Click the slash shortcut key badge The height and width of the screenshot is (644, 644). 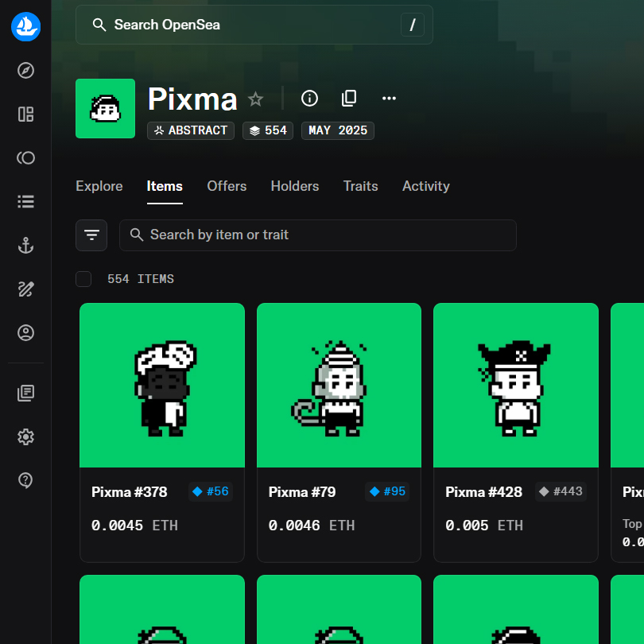click(413, 25)
